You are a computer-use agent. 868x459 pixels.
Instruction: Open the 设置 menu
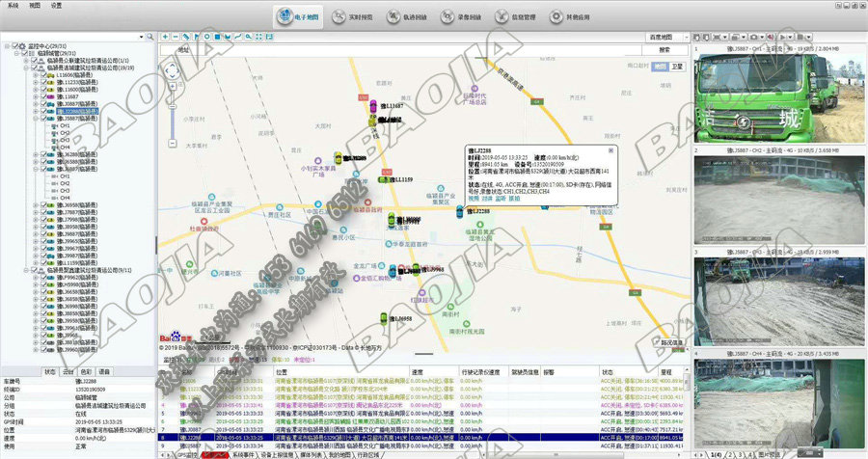click(x=56, y=5)
